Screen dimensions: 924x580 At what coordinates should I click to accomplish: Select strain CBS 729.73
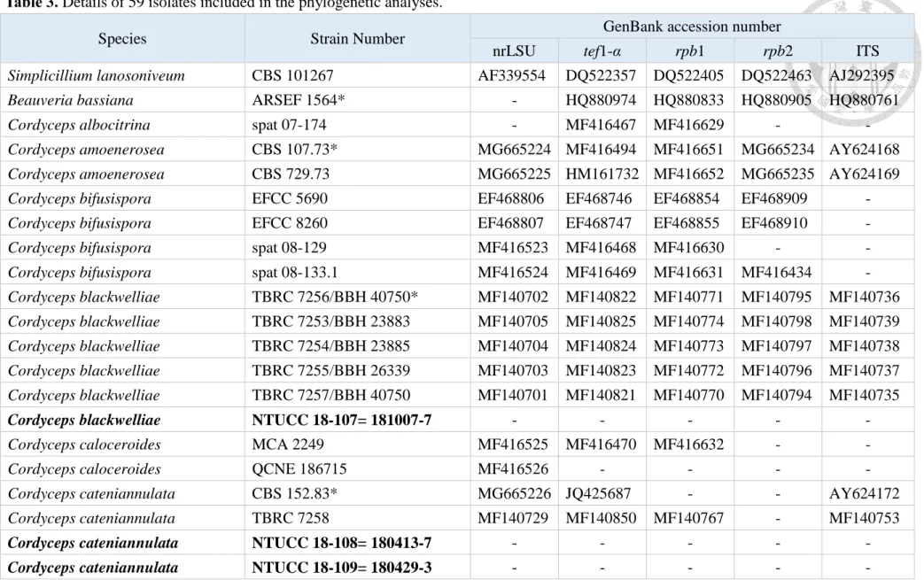pyautogui.click(x=291, y=174)
